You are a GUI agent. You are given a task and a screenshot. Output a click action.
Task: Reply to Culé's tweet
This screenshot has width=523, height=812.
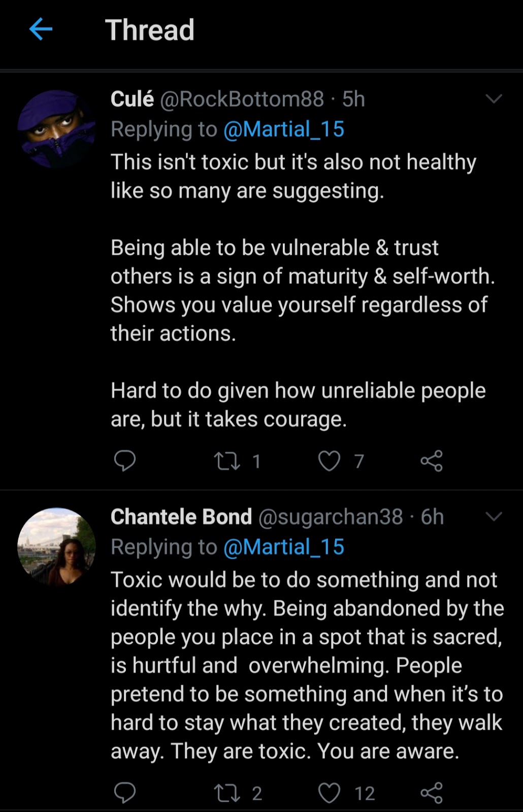click(x=124, y=461)
